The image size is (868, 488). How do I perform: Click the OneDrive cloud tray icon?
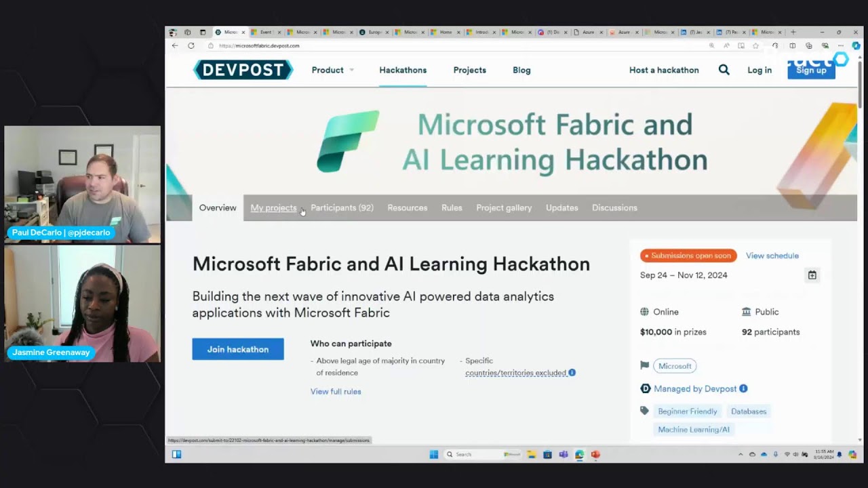pyautogui.click(x=764, y=454)
